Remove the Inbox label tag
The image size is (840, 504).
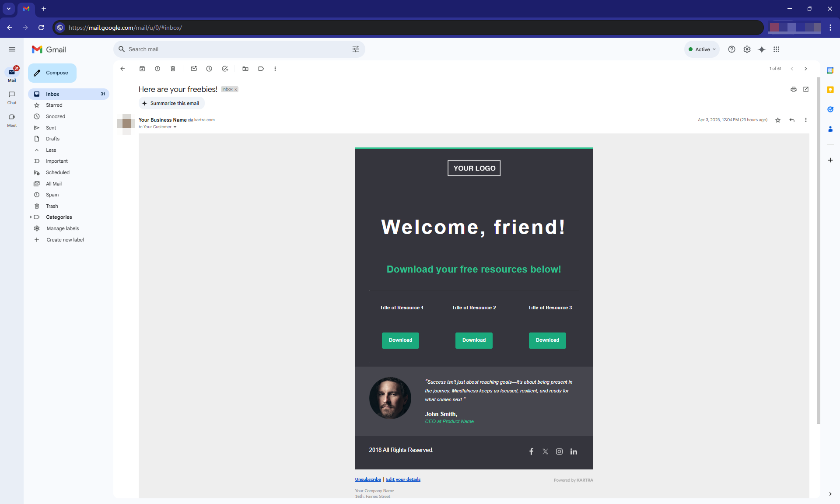236,90
